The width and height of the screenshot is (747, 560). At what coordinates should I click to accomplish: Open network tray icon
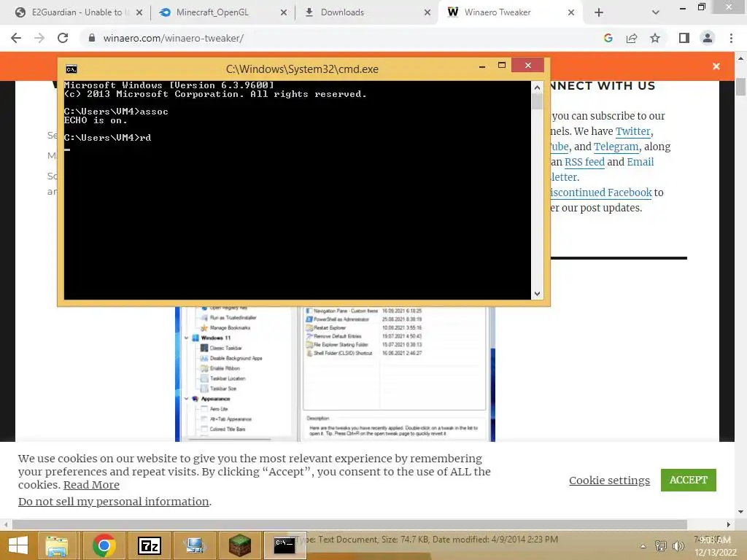(x=661, y=546)
